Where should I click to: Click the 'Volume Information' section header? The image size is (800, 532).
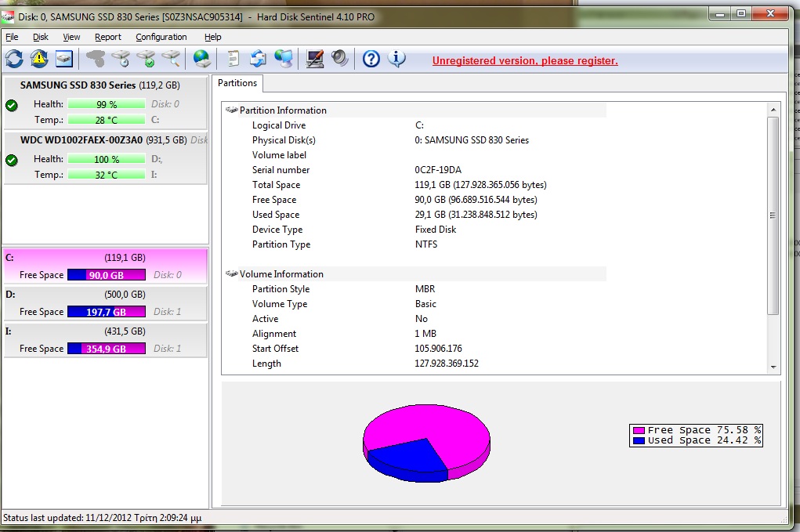tap(281, 274)
